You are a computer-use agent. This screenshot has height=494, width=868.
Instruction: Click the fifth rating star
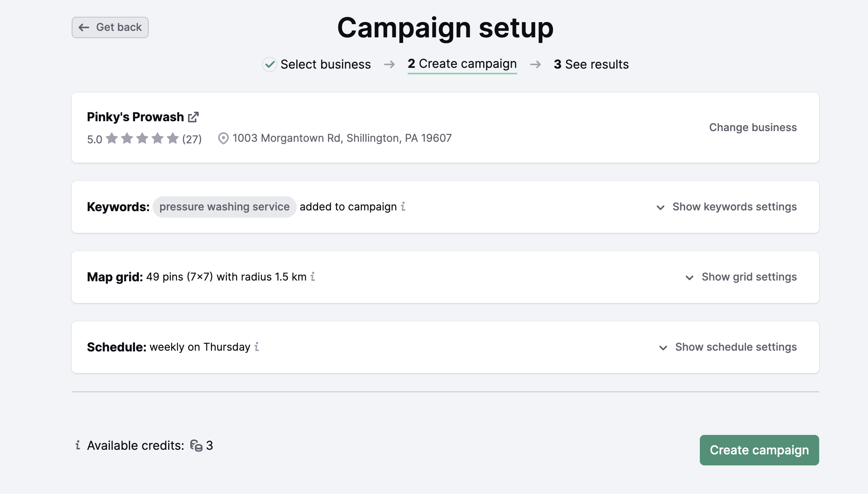click(x=172, y=139)
